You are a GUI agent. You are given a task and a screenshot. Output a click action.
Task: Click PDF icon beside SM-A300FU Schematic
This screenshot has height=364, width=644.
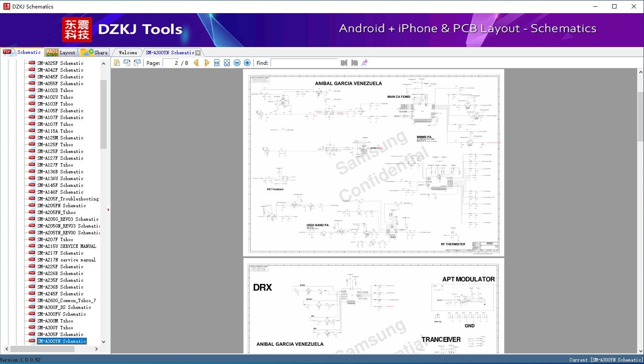(x=32, y=314)
